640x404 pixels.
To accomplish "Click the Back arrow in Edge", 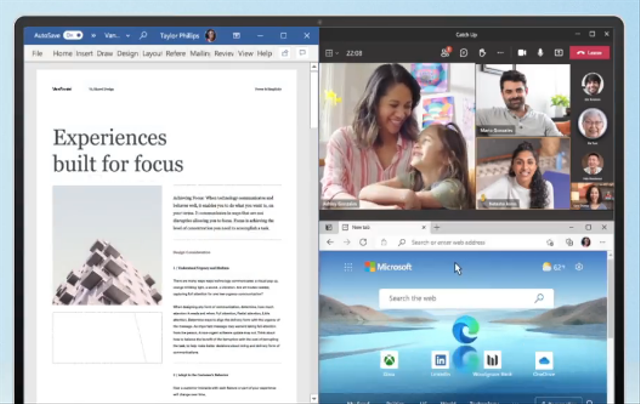I will pyautogui.click(x=330, y=242).
